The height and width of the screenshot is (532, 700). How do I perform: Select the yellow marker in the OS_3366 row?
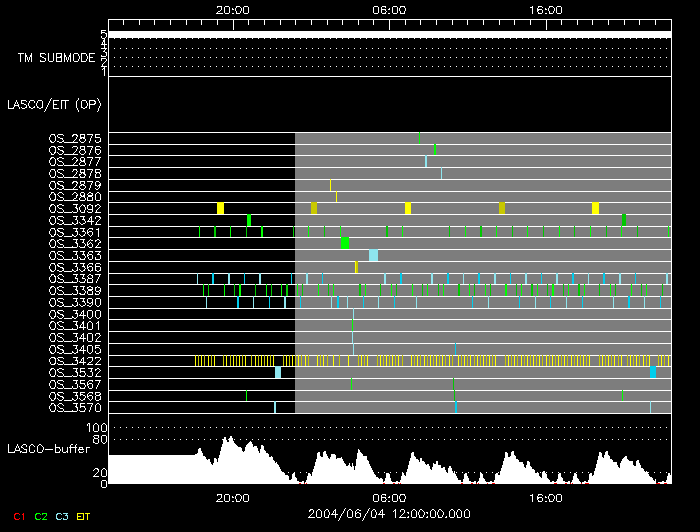(356, 267)
